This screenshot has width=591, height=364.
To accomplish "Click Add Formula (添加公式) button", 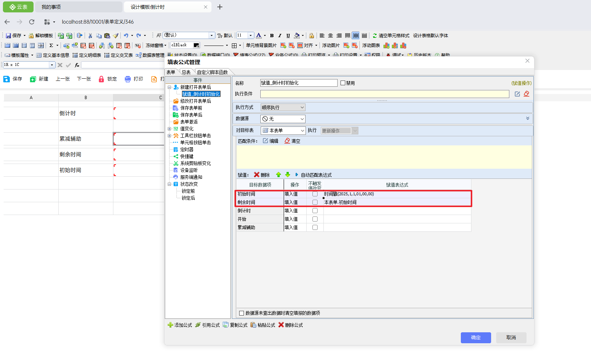I will pos(180,325).
